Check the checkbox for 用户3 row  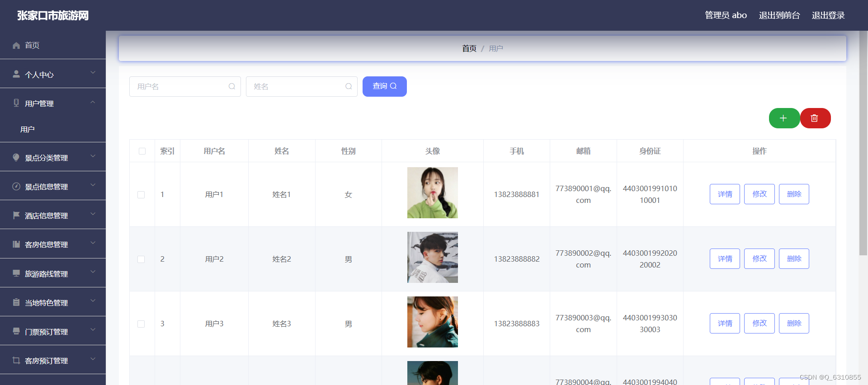(141, 324)
